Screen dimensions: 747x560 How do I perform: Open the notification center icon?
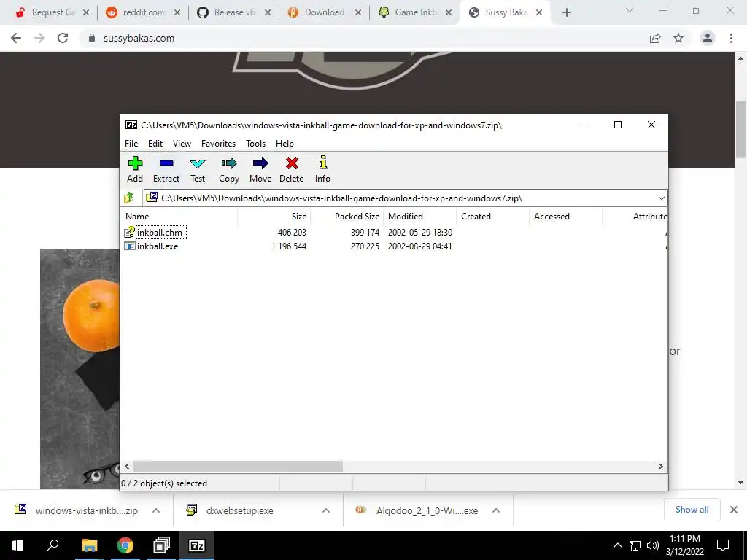click(723, 545)
